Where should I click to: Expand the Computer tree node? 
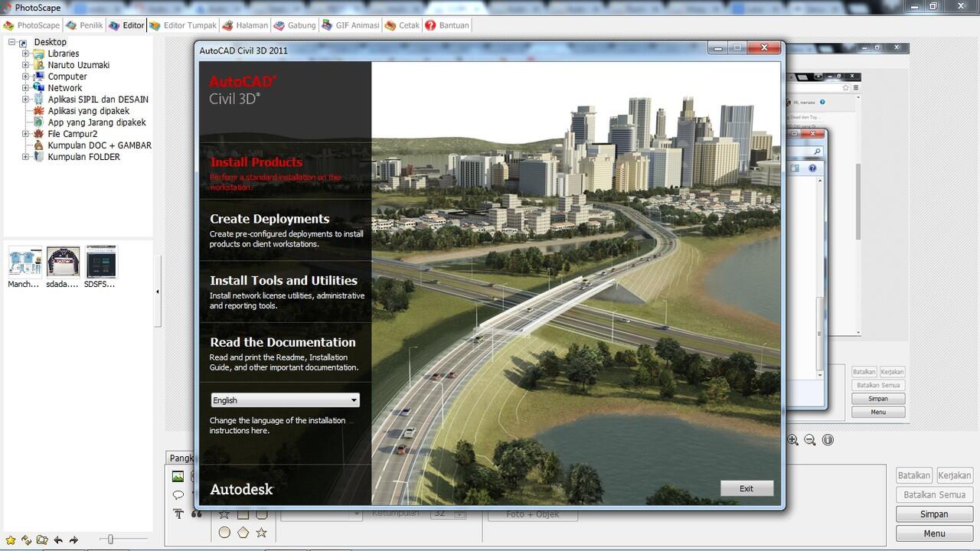(25, 77)
